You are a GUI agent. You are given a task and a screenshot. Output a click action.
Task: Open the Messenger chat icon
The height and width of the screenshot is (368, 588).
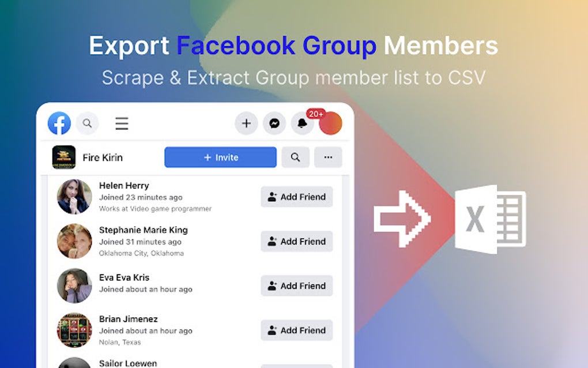coord(274,123)
